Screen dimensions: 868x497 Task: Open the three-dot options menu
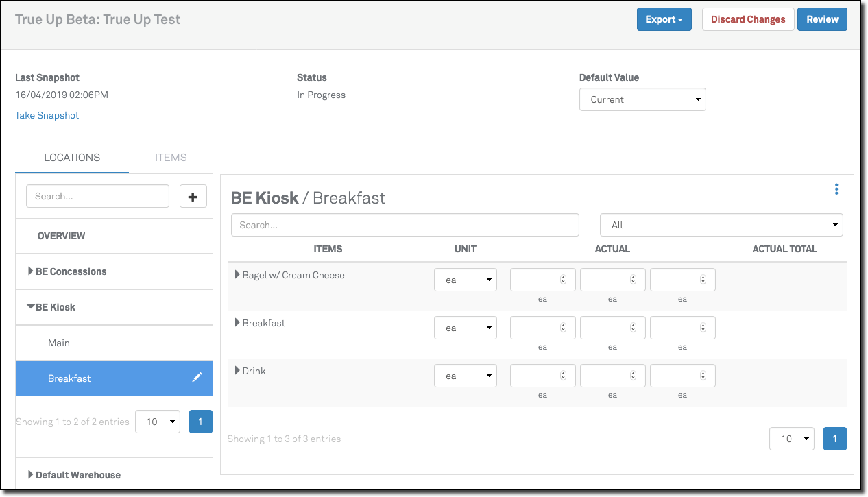[836, 189]
